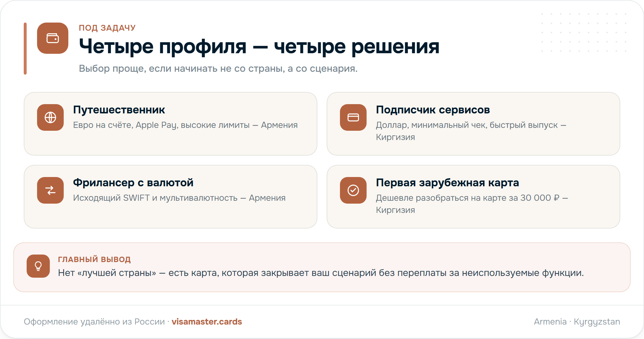Click the lightbulb icon in Главный вывод
The height and width of the screenshot is (339, 644).
point(38,266)
